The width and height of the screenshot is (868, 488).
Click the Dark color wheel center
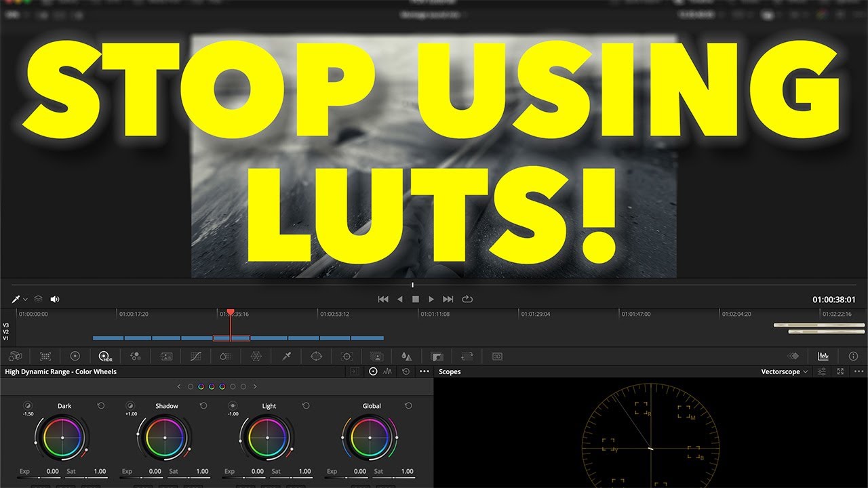(62, 438)
